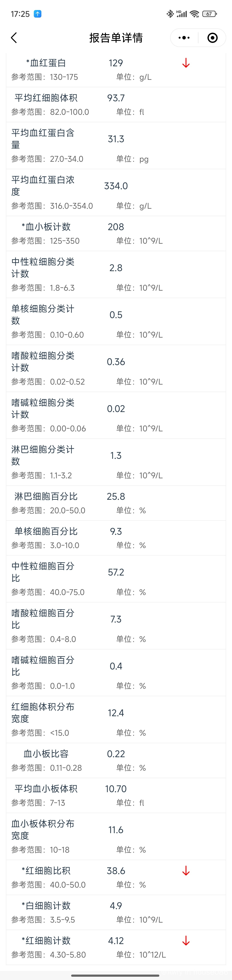This screenshot has width=232, height=980.
Task: Select 中性粒细胞分类计数 row
Action: click(116, 274)
